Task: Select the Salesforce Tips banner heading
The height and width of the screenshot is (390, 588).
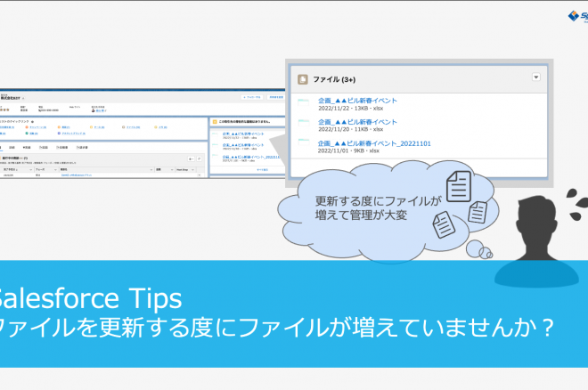Action: pyautogui.click(x=88, y=298)
